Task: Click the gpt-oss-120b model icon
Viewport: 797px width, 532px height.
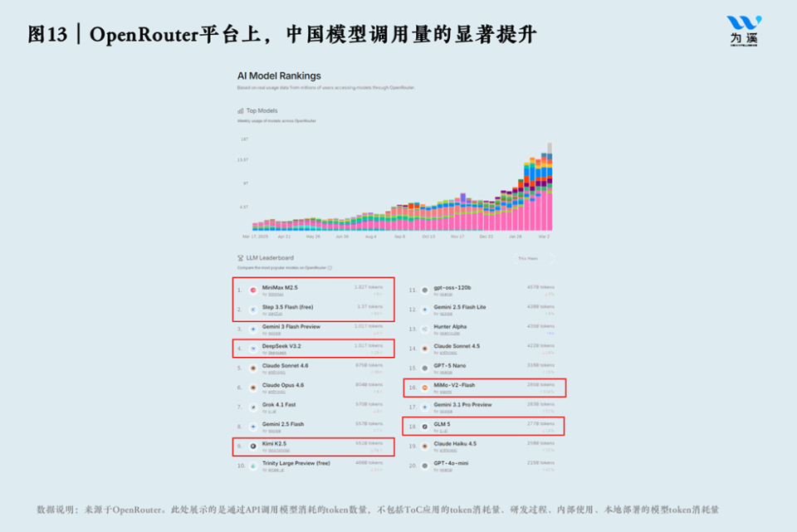Action: tap(425, 290)
